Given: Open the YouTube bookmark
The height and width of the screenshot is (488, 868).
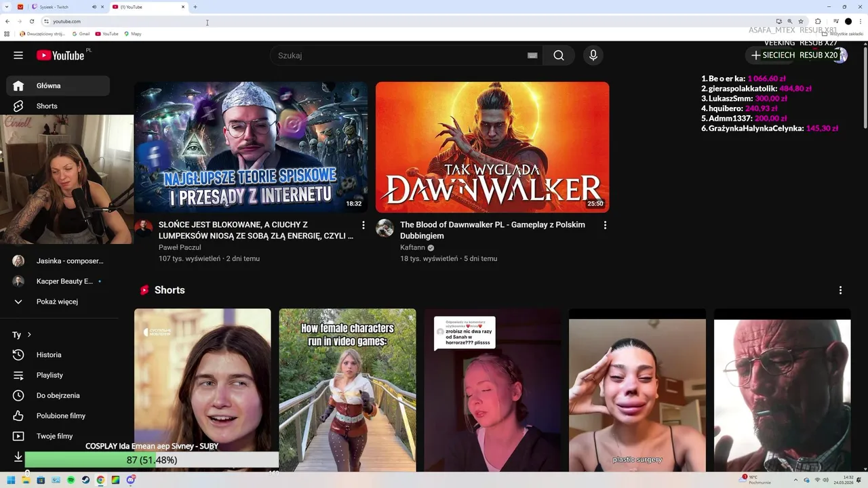Looking at the screenshot, I should pos(107,33).
